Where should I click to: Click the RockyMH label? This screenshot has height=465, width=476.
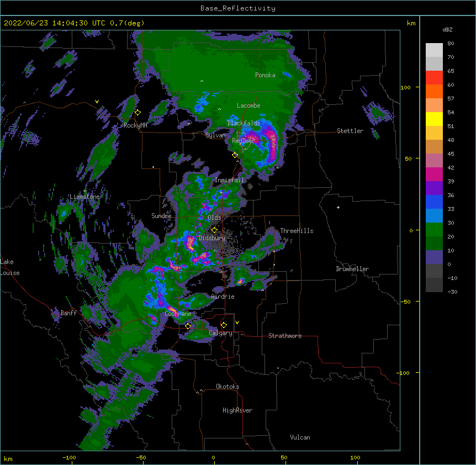135,125
